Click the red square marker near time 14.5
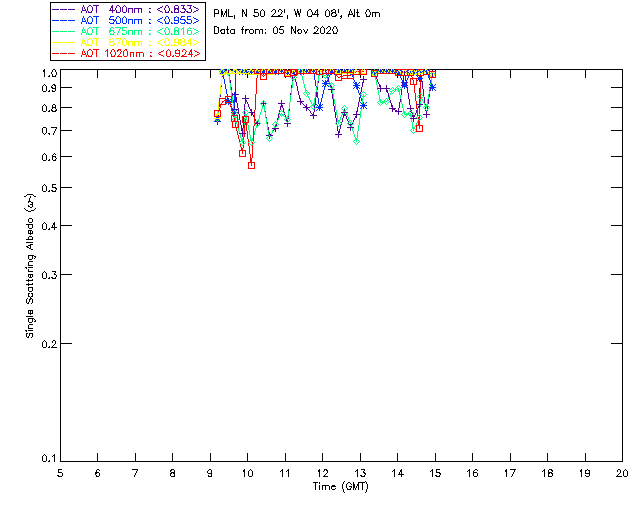This screenshot has height=512, width=640. click(419, 128)
